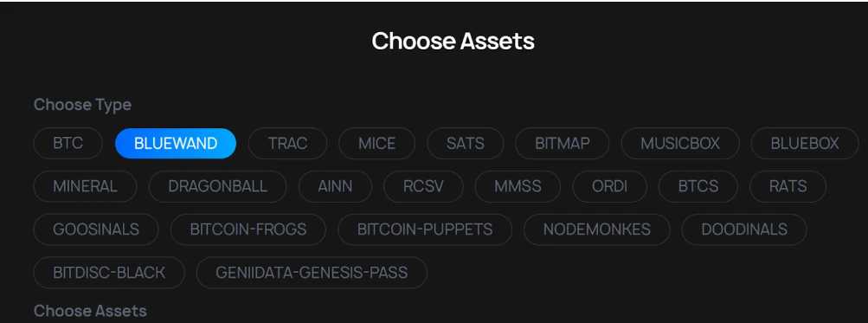Choose MMSS as the type
The image size is (868, 323).
tap(518, 186)
